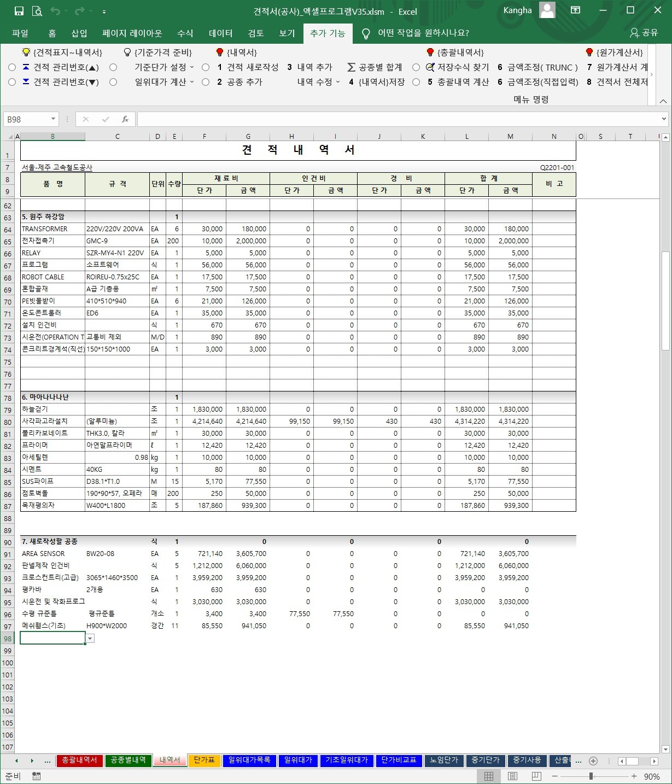Click the Save icon in quick access toolbar
Viewport: 672px width, 784px height.
click(x=19, y=11)
